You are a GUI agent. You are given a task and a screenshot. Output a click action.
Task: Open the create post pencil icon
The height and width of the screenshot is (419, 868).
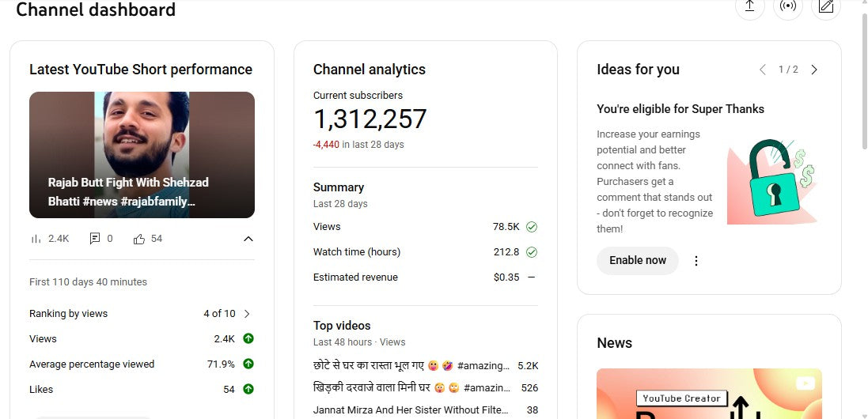[826, 7]
